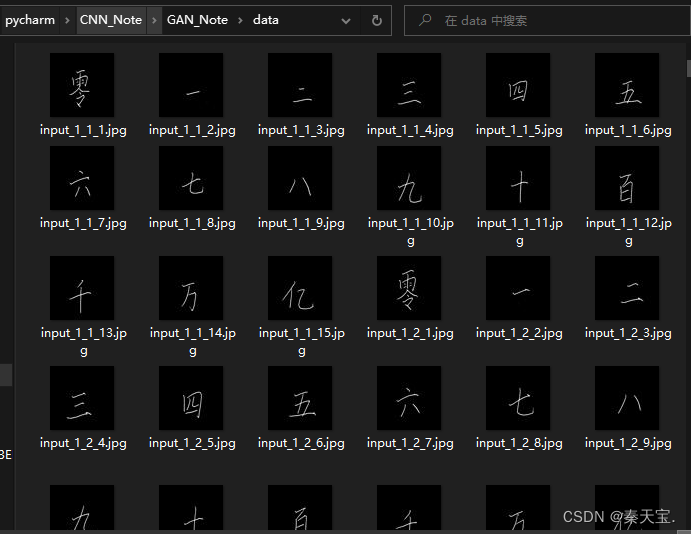Viewport: 691px width, 534px height.
Task: Select thumbnail of input_1_2_6.jpg
Action: point(300,398)
